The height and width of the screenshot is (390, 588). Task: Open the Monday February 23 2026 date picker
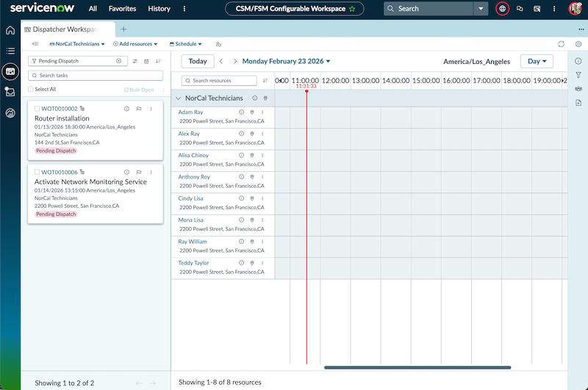coord(286,61)
